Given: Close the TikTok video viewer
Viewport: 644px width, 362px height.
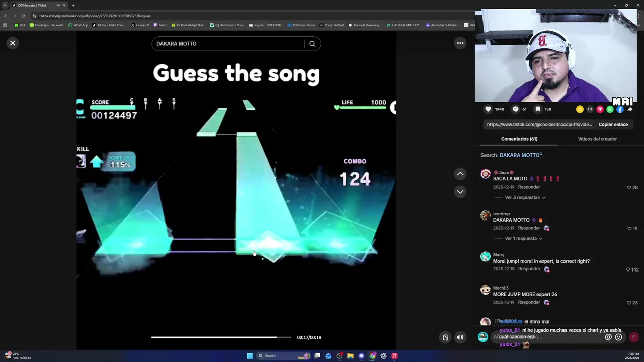Looking at the screenshot, I should pyautogui.click(x=13, y=43).
